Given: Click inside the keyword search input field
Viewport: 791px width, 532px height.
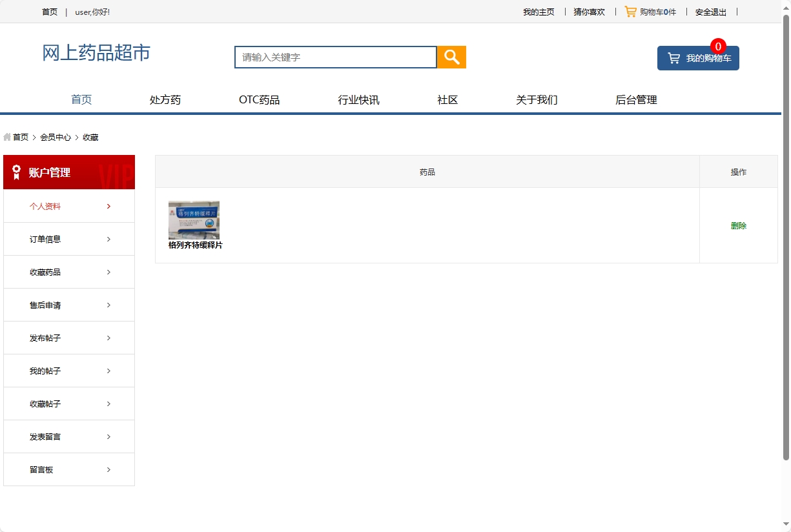Looking at the screenshot, I should point(334,57).
